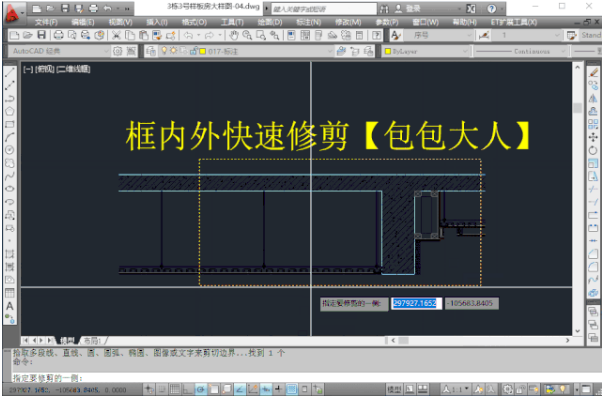Viewport: 605px width, 396px height.
Task: Select the Move tool in right toolbar
Action: tap(593, 137)
